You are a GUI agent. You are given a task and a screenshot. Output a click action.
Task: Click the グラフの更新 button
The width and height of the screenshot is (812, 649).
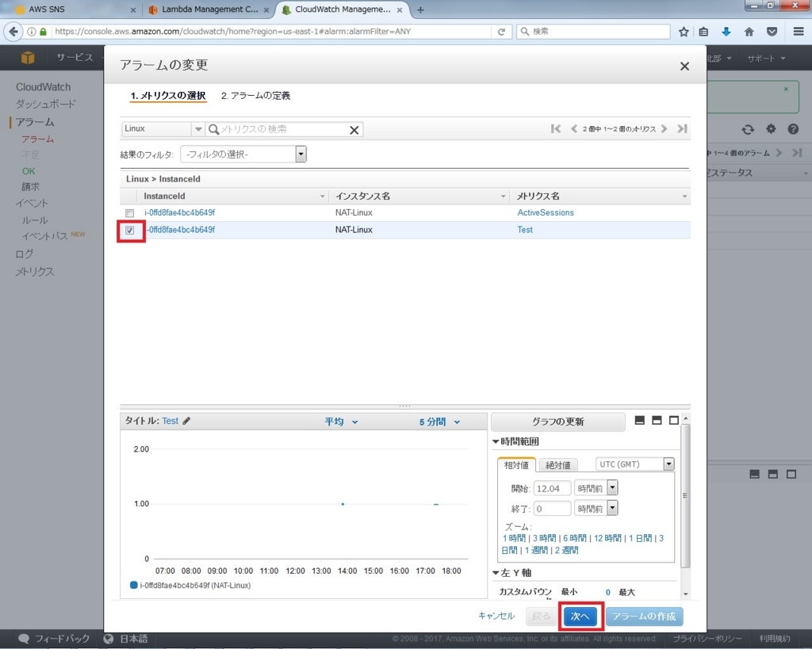coord(557,422)
